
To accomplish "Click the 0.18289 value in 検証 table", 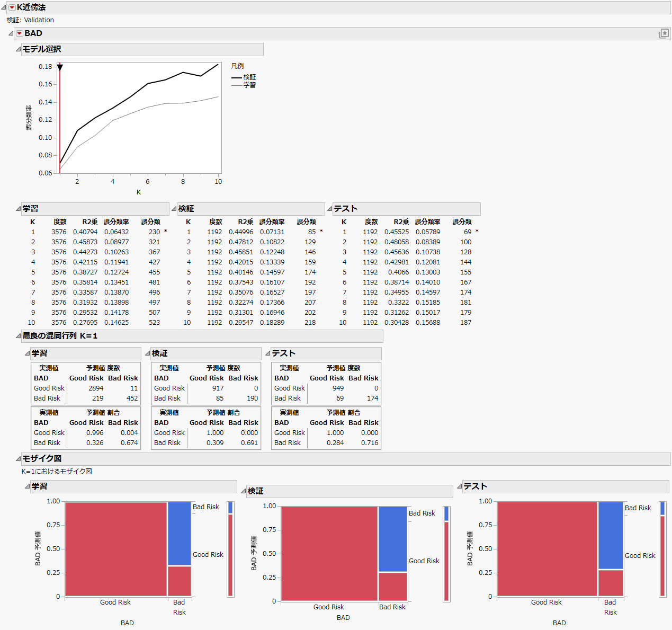I will click(272, 323).
